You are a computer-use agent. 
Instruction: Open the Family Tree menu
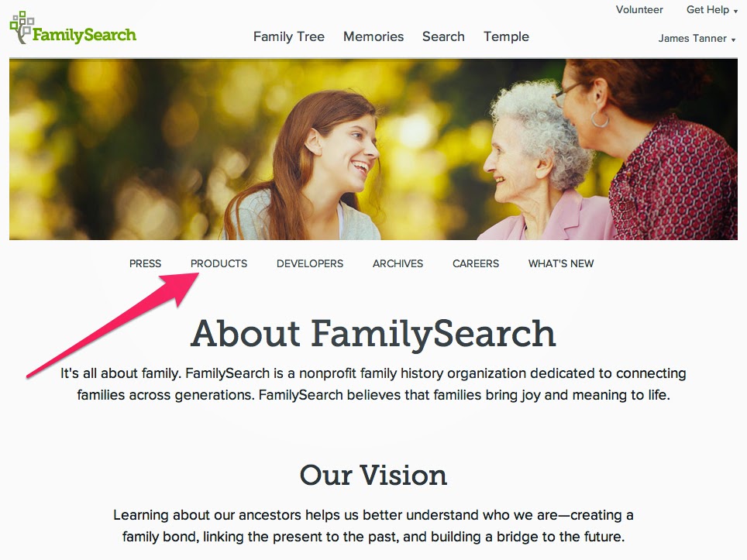click(289, 36)
